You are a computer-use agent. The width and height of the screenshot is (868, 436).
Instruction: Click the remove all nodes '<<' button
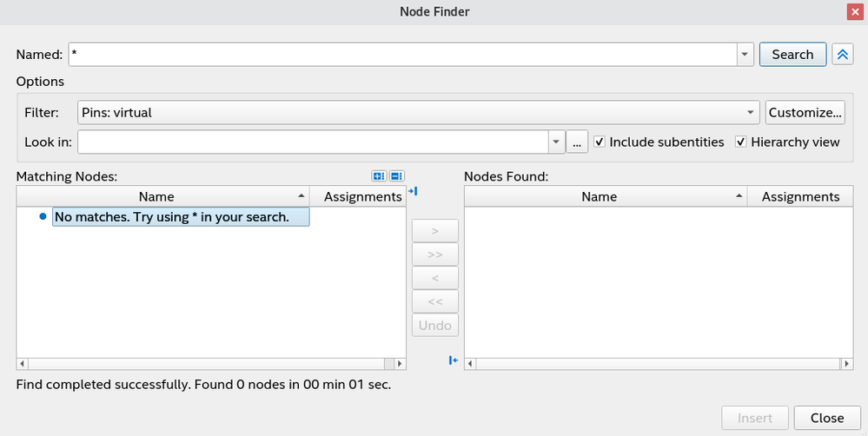(434, 301)
